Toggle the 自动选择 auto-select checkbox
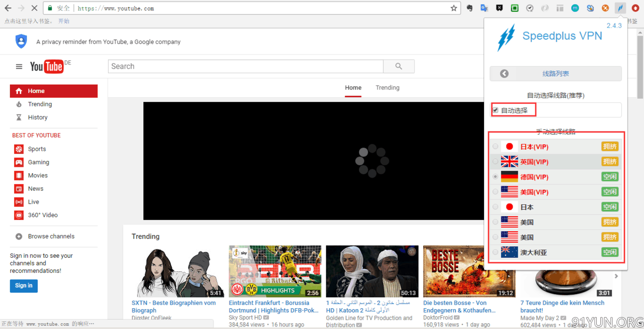The width and height of the screenshot is (644, 329). point(495,110)
